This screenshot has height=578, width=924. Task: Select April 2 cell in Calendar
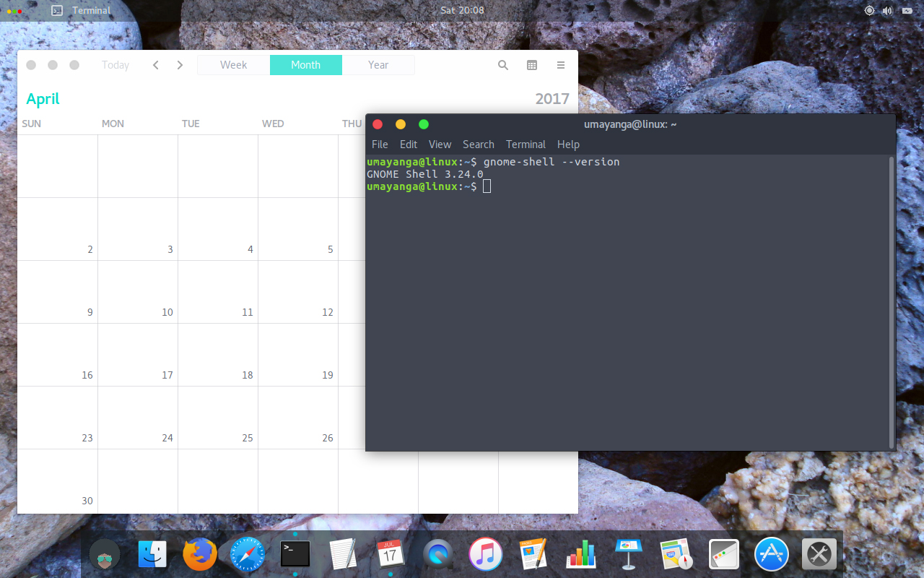click(58, 229)
